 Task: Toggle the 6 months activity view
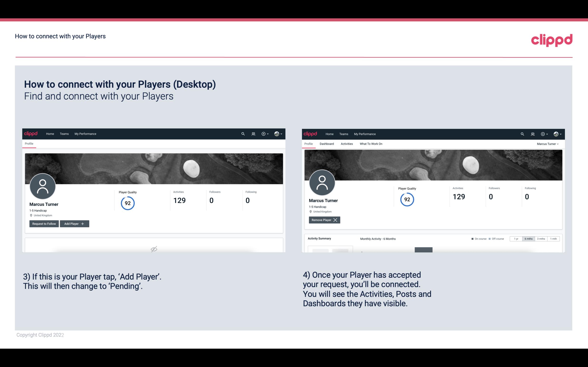(x=528, y=238)
